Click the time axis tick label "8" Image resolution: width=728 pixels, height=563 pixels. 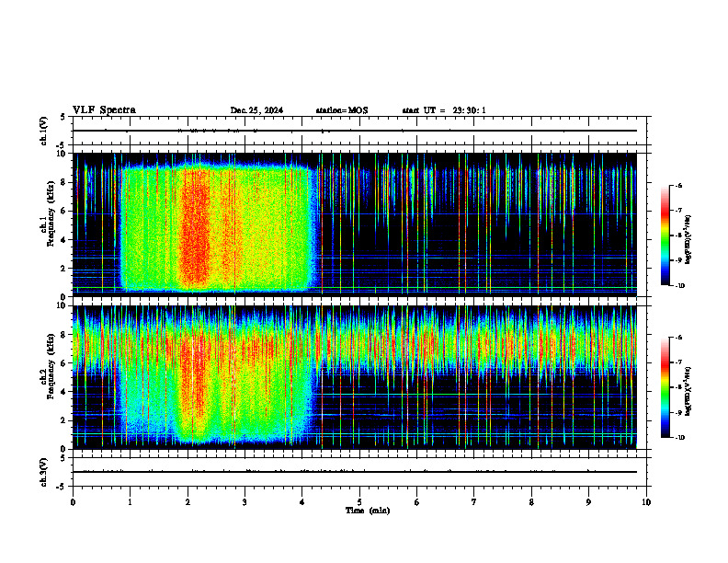531,502
